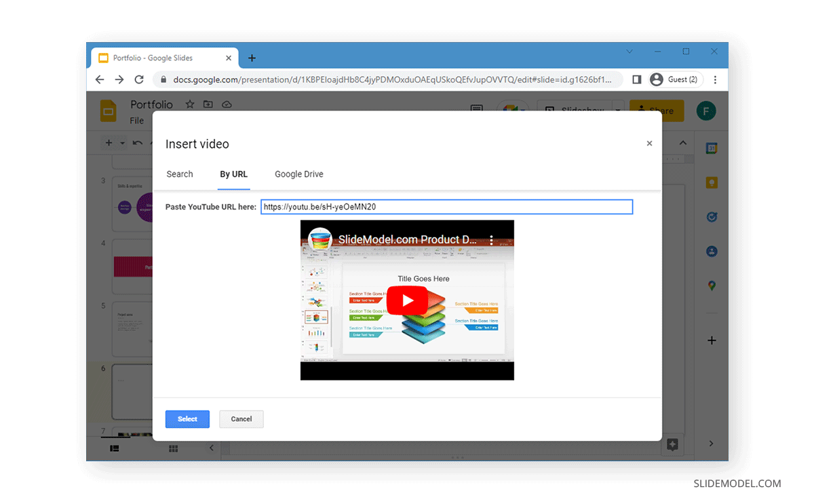Open Google Keep notes panel
Screen dimensions: 814x504
[711, 182]
